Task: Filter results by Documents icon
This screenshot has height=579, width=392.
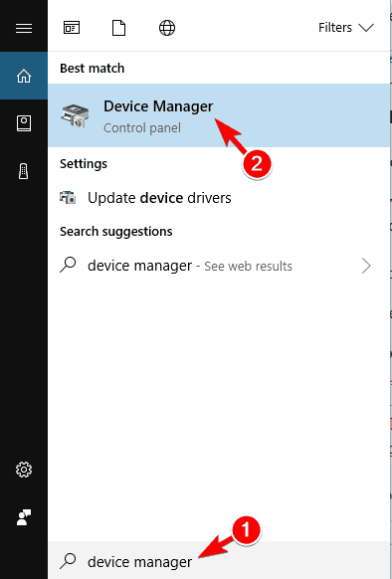Action: pos(118,28)
